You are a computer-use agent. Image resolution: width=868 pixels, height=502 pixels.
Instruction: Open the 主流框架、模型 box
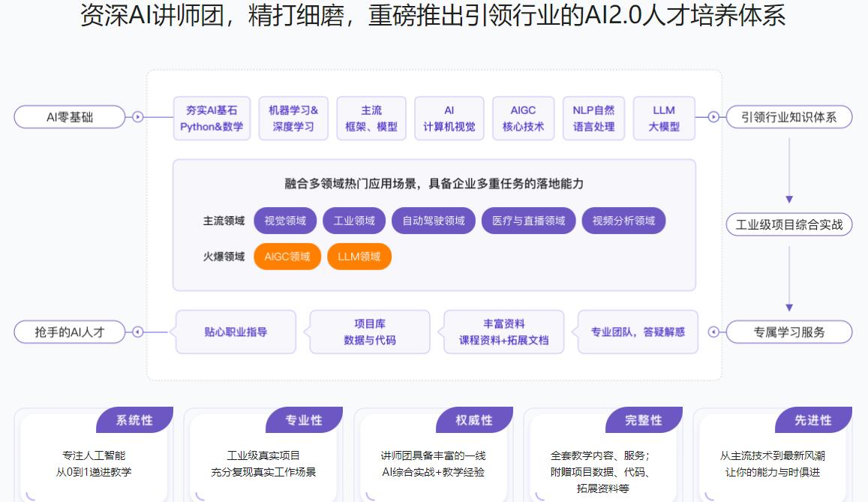coord(371,119)
